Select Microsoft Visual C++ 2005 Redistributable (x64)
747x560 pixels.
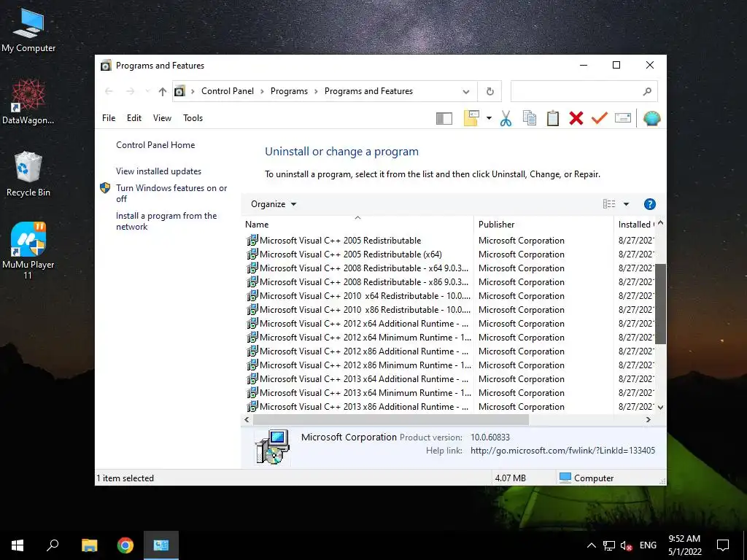351,254
